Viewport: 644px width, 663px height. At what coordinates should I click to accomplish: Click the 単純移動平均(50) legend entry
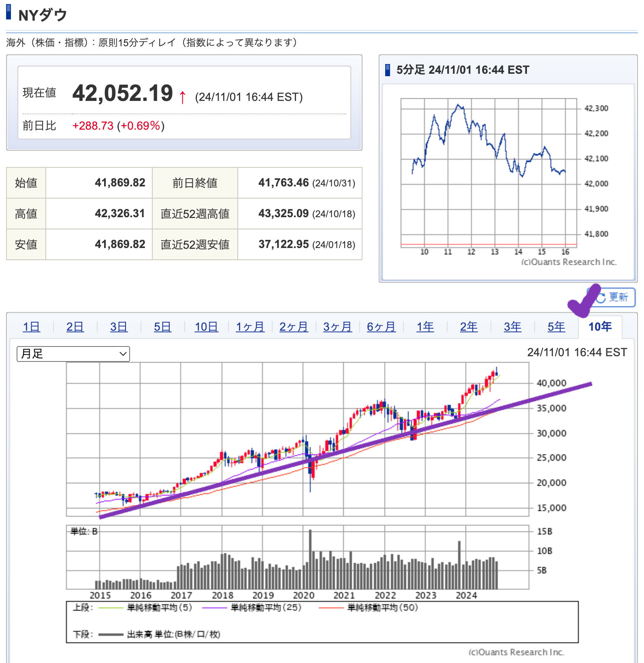coord(369,607)
